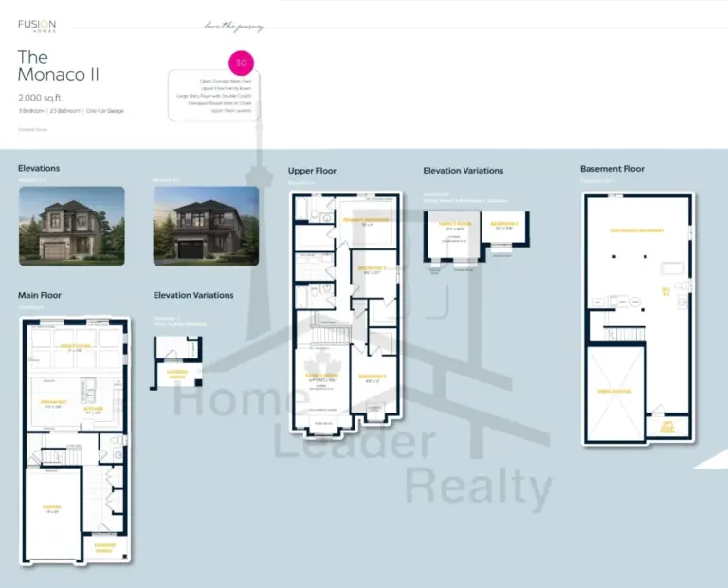Open the Monaco II-C dark-brick elevation rendering
This screenshot has height=588, width=728.
206,226
